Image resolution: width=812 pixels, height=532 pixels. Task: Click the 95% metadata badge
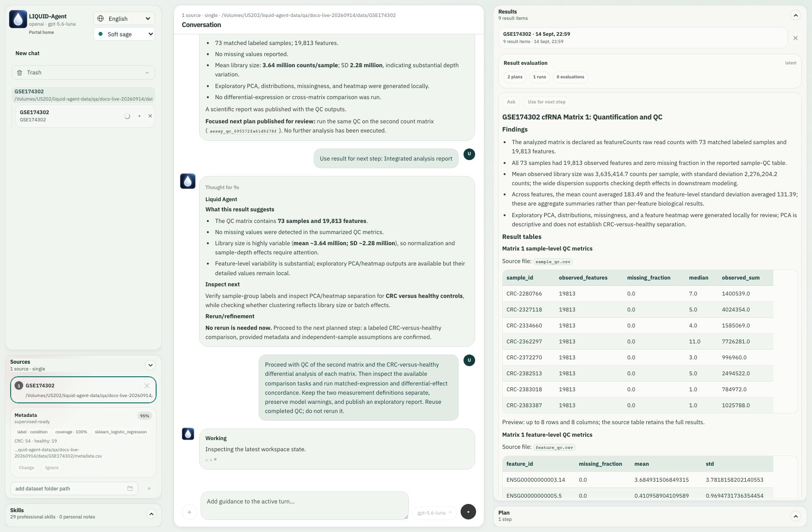tap(145, 416)
